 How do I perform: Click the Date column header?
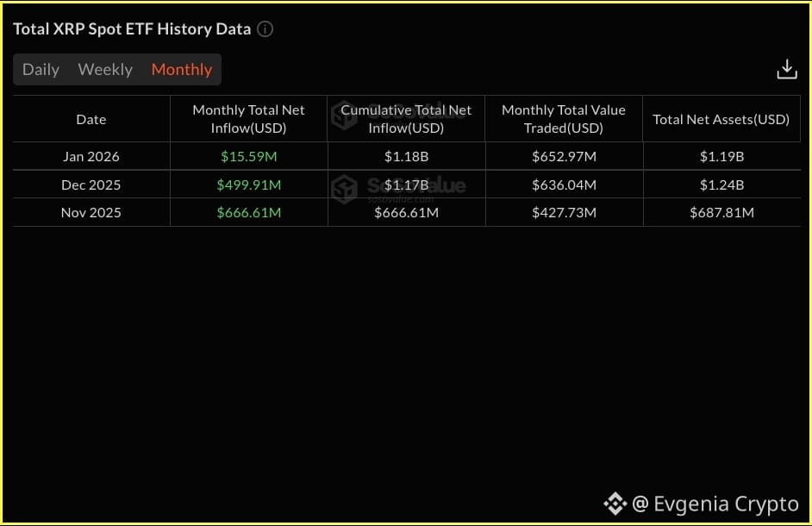(91, 120)
